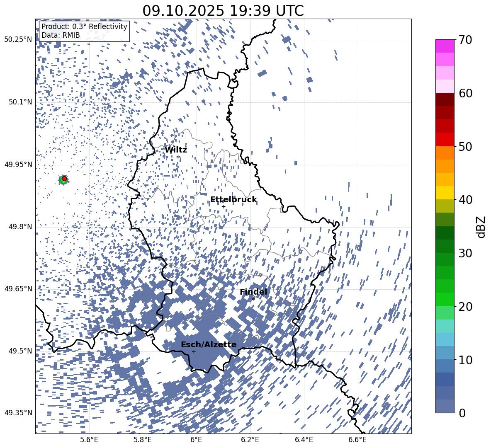Click the 5.6°E longitude label
This screenshot has height=448, width=491.
[89, 440]
